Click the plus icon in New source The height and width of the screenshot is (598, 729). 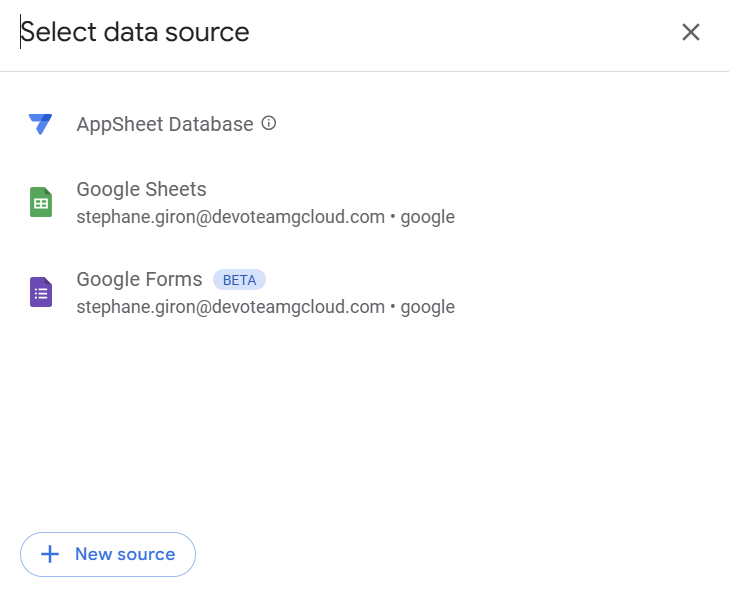click(x=50, y=554)
